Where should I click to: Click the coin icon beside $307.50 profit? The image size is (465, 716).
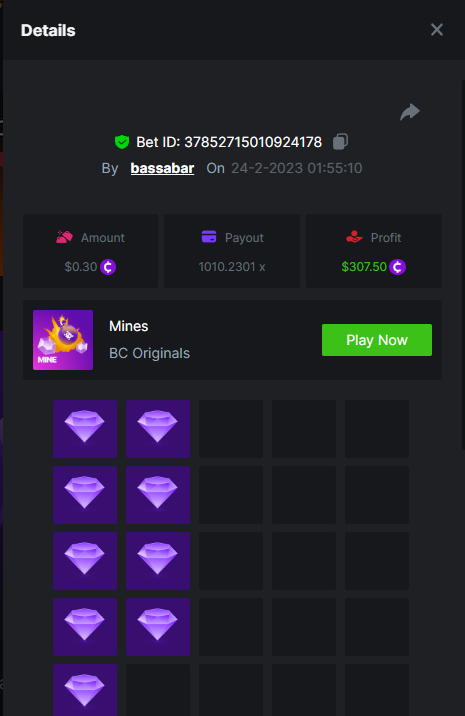coord(397,267)
